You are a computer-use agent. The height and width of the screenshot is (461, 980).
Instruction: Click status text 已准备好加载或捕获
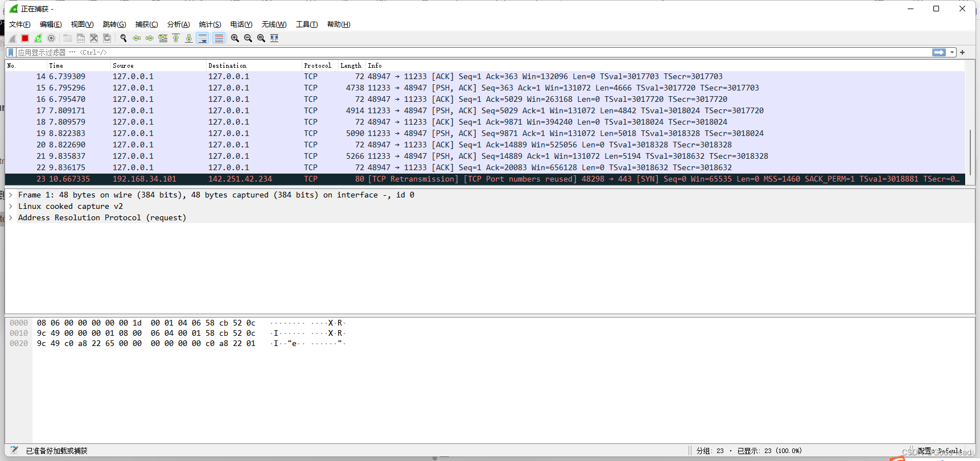(x=56, y=451)
